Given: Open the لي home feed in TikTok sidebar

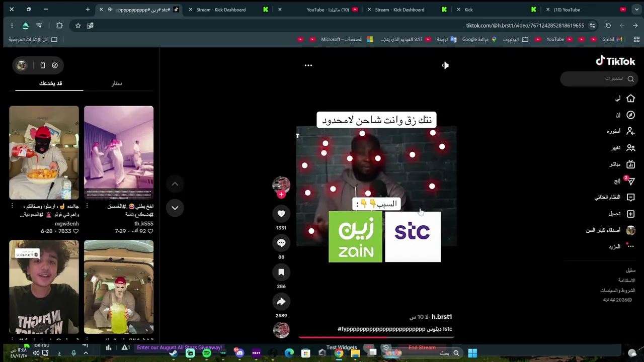Looking at the screenshot, I should pos(625,99).
